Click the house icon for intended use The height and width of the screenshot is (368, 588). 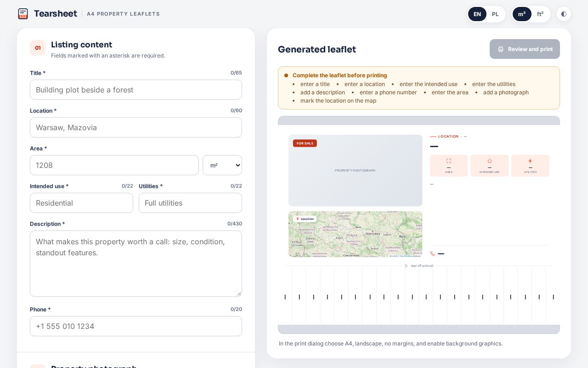[490, 161]
